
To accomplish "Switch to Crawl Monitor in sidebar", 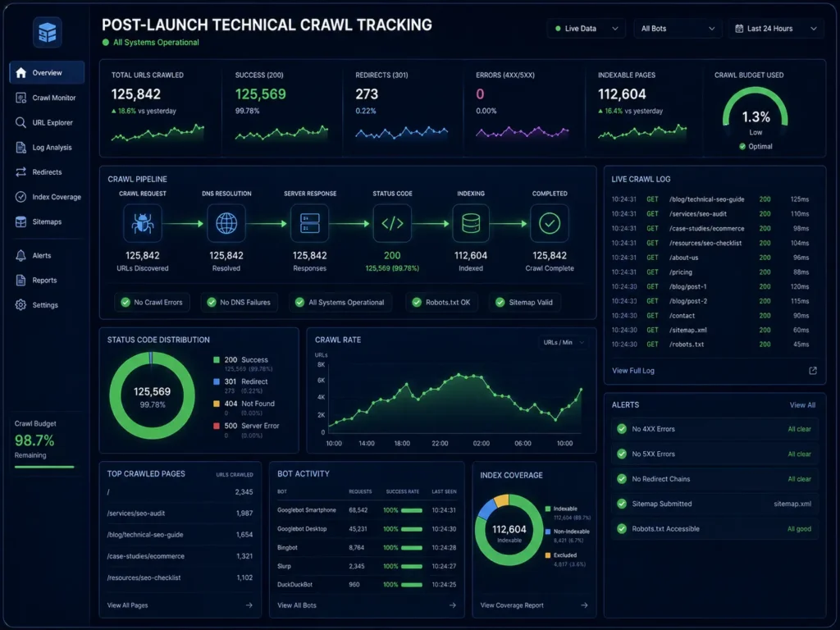I will click(47, 98).
